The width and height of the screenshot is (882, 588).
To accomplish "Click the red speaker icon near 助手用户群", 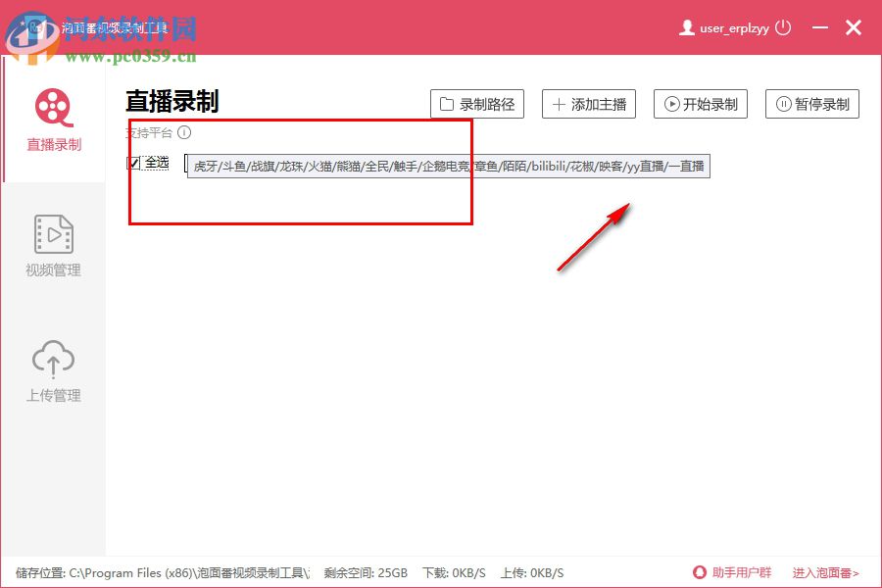I will coord(699,572).
